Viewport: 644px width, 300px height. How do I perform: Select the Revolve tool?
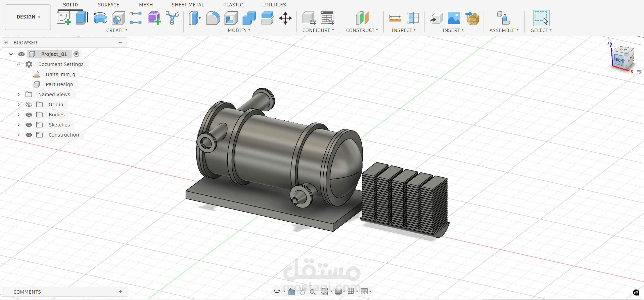[x=100, y=18]
